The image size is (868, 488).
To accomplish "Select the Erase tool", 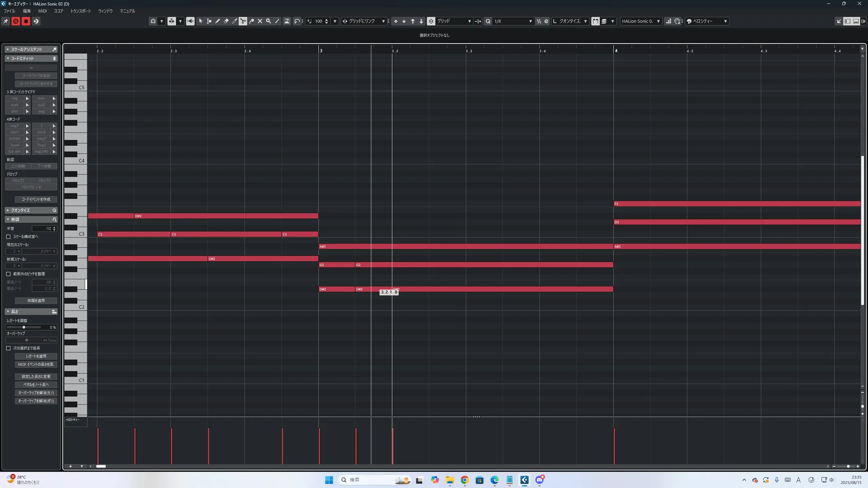I will coord(226,21).
